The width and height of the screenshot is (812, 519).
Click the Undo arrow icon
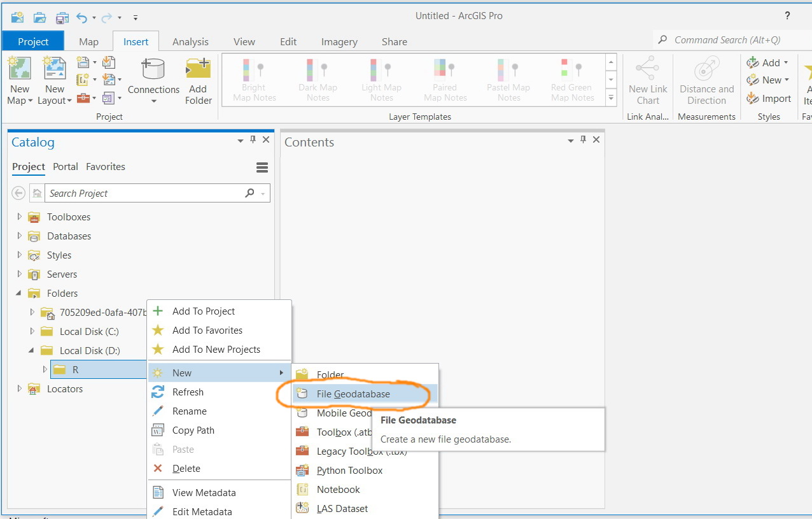pyautogui.click(x=81, y=17)
